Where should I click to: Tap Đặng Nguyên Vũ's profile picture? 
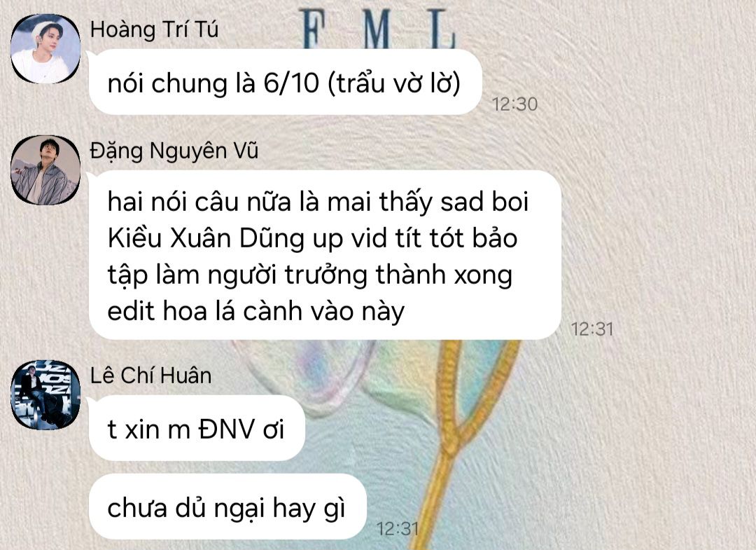45,170
